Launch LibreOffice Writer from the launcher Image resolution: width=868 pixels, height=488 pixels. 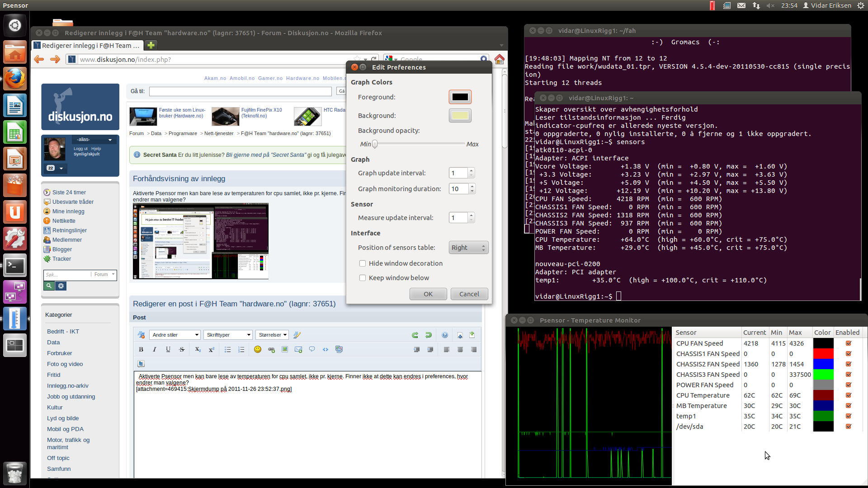click(15, 106)
